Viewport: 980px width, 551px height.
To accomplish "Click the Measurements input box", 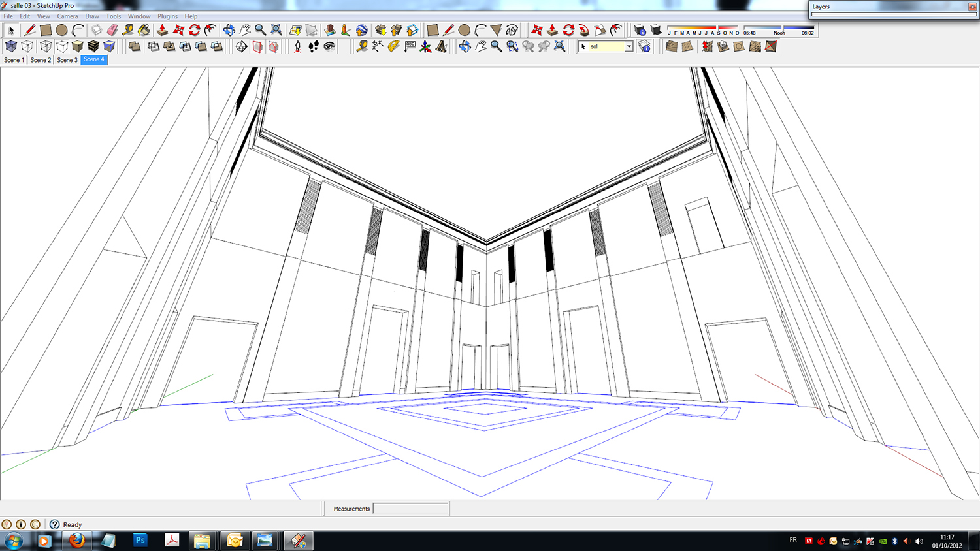I will click(x=410, y=509).
